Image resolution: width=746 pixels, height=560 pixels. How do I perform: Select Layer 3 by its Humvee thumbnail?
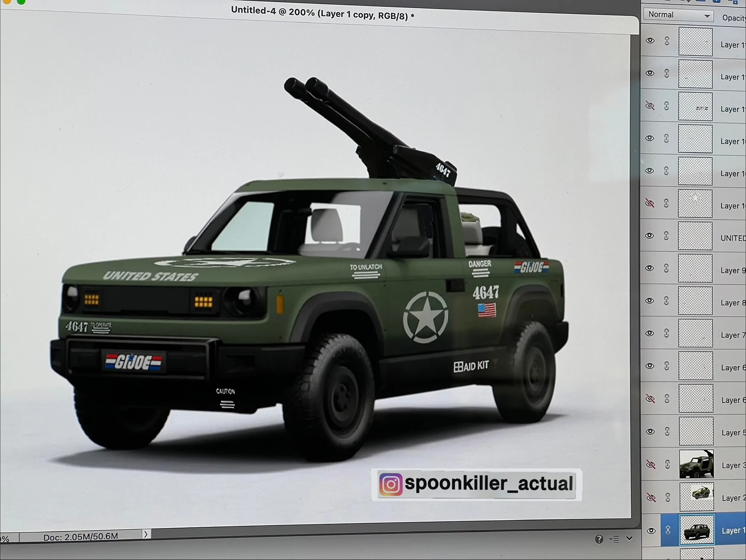pyautogui.click(x=696, y=464)
